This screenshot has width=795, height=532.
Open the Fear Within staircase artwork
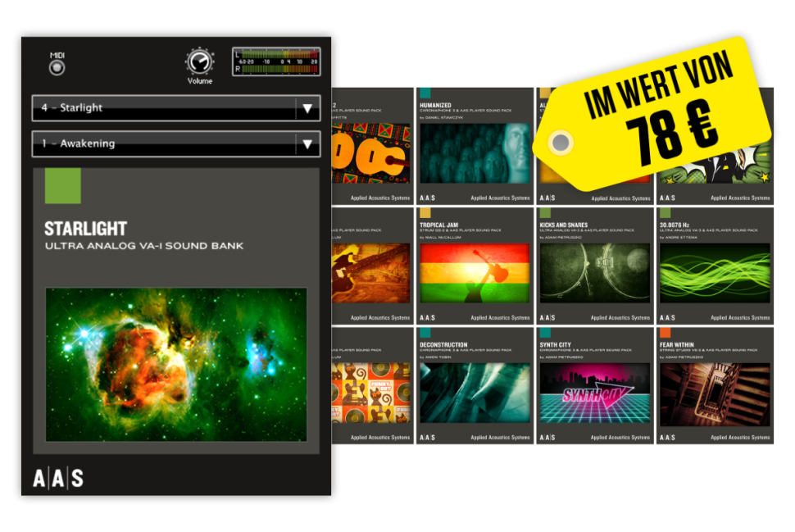(x=715, y=393)
